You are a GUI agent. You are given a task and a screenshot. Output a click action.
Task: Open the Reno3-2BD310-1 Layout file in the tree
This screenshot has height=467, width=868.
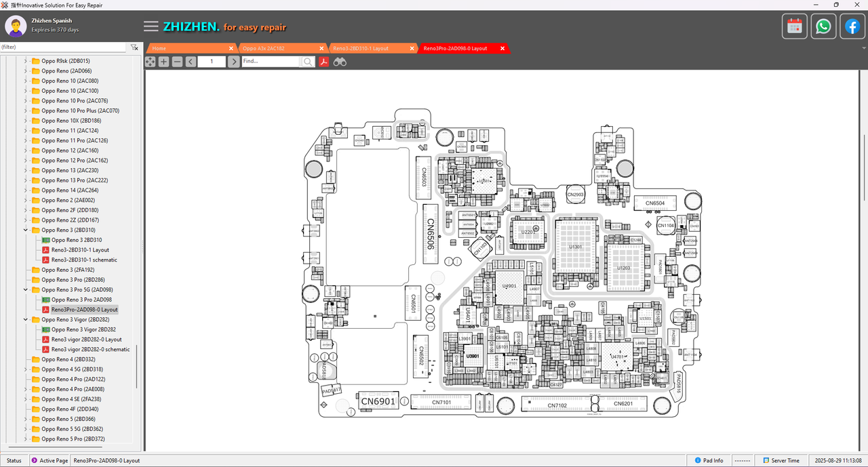(x=80, y=250)
